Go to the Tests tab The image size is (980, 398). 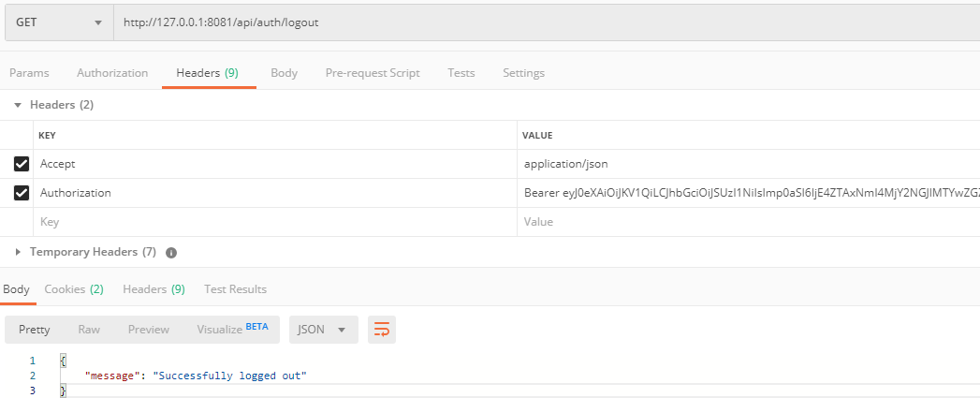tap(461, 73)
